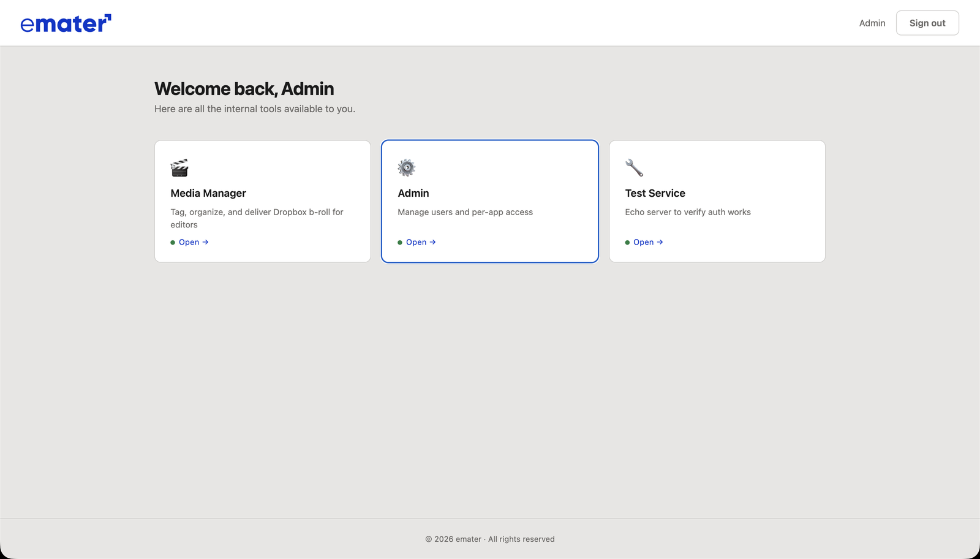Select the Test Service card title
Screen dimensions: 980x559
tap(655, 193)
